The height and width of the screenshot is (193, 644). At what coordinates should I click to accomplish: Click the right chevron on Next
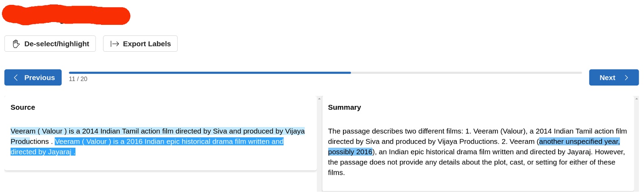(x=626, y=78)
